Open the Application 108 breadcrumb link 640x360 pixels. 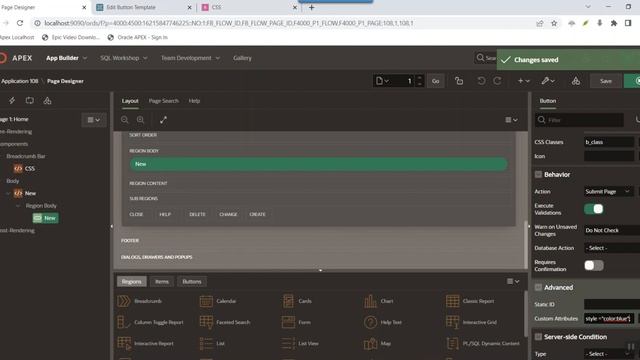click(19, 81)
